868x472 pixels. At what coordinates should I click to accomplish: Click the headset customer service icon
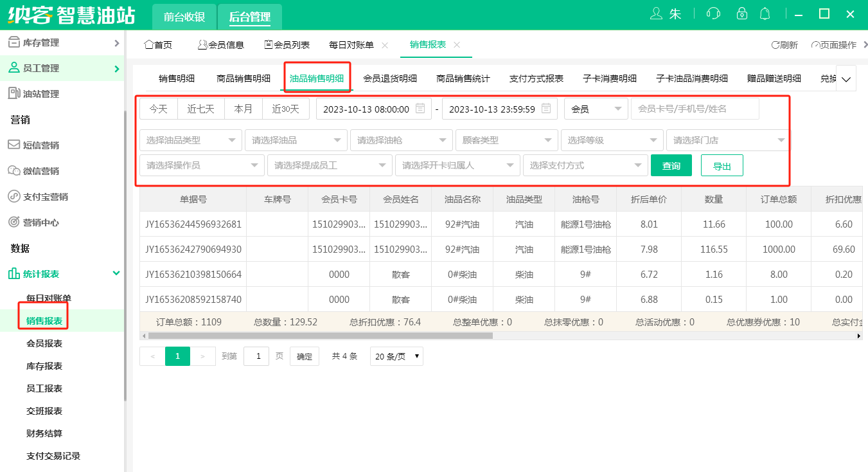click(713, 13)
